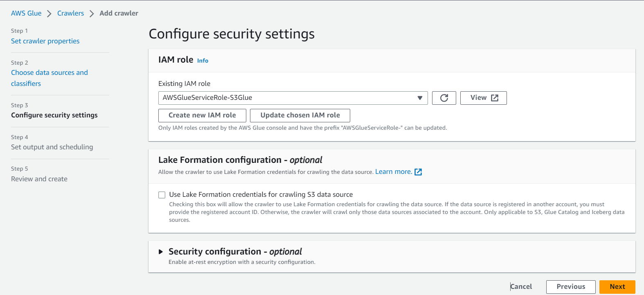
Task: Click the Lake Formation configuration heading
Action: pos(240,160)
